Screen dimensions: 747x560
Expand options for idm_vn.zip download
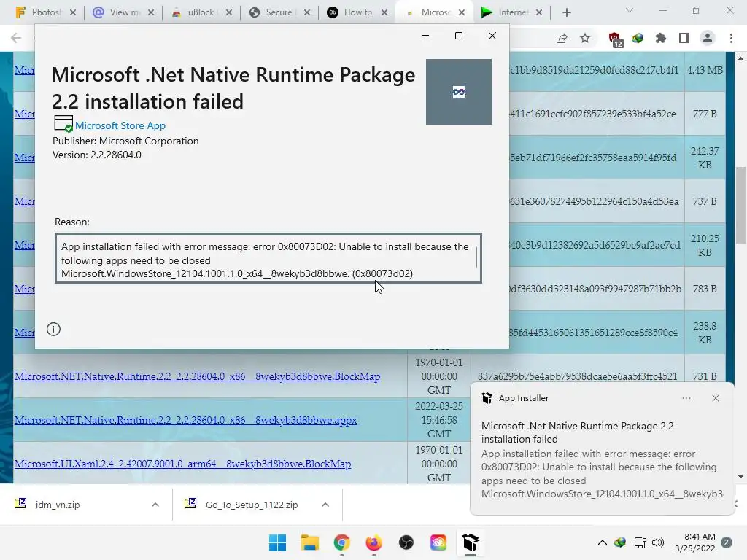[x=155, y=505]
